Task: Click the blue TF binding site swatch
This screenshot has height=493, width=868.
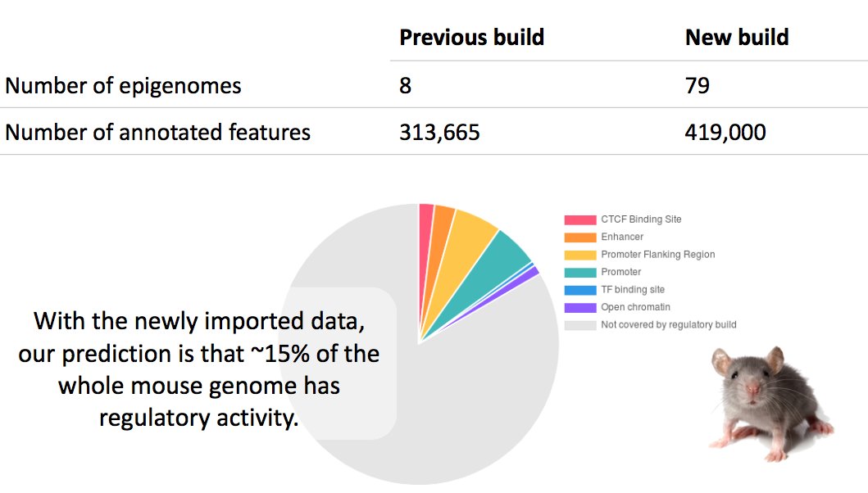Action: pyautogui.click(x=580, y=290)
